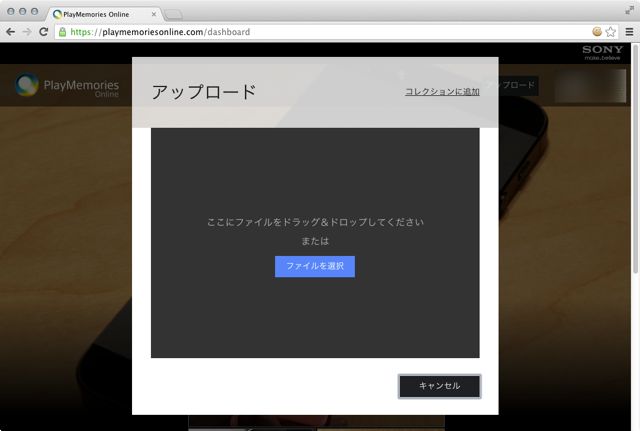Click the macOS window close button
This screenshot has height=431, width=640.
pos(11,11)
